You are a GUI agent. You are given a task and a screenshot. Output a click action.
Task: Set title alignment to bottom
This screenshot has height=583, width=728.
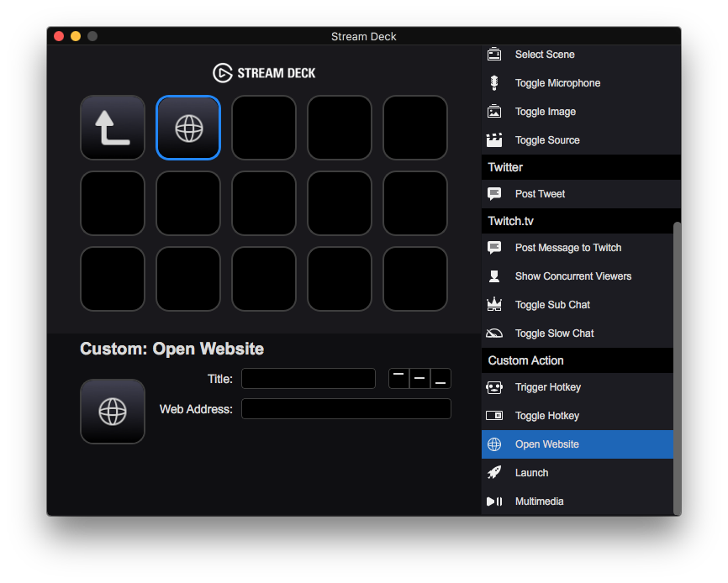pyautogui.click(x=440, y=379)
